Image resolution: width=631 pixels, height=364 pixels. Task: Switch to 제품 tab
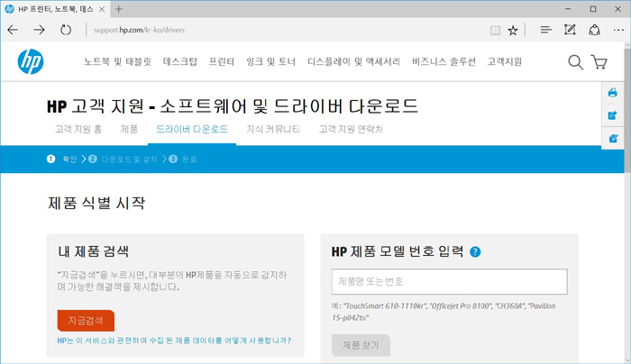pyautogui.click(x=129, y=129)
